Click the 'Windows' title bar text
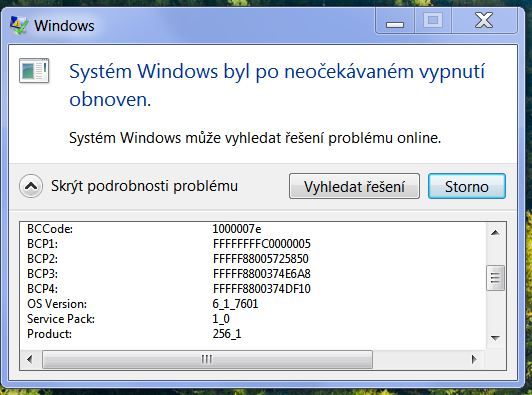This screenshot has height=395, width=532. (64, 26)
